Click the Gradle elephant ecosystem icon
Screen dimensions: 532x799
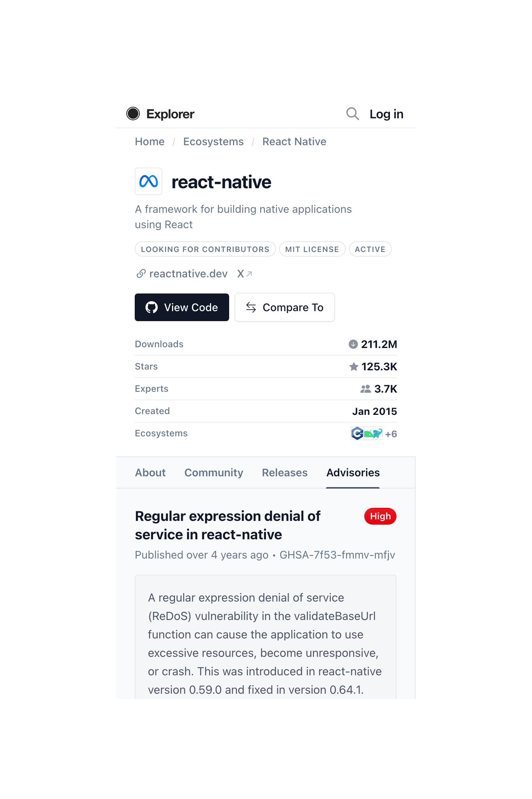377,434
